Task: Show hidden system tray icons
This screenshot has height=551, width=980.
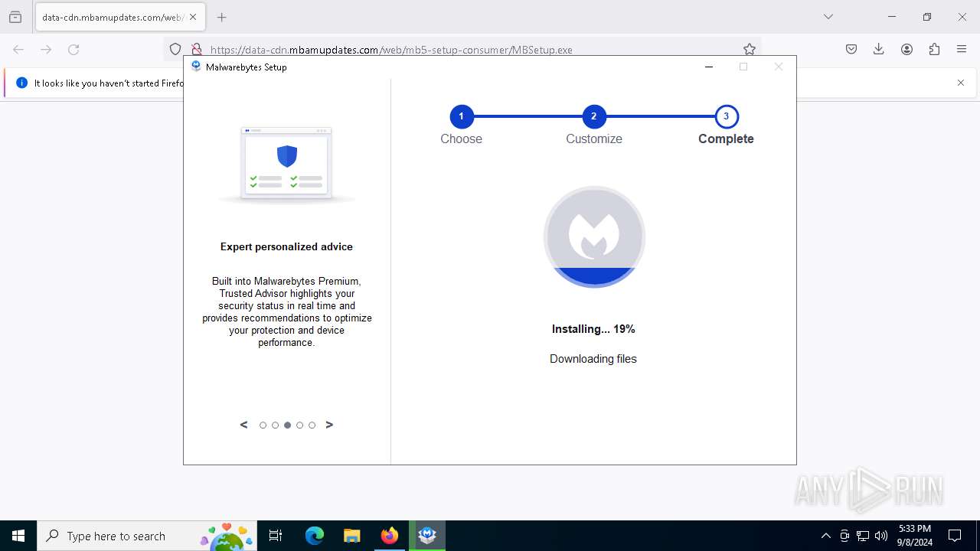Action: click(x=825, y=536)
